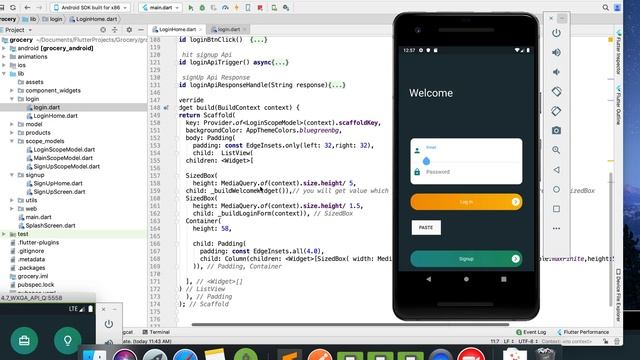Stop the app with the red square
The image size is (640, 360).
(260, 8)
